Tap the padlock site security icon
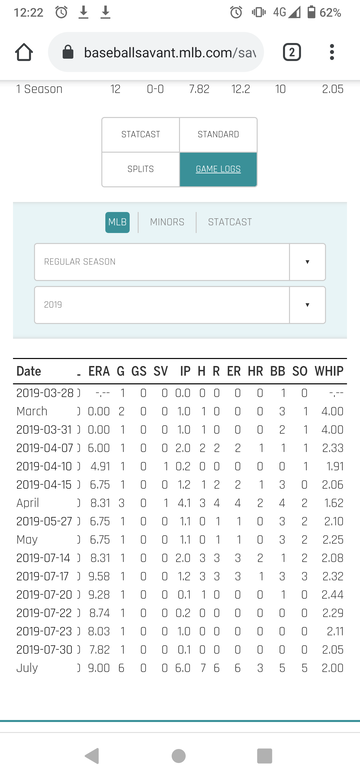Viewport: 360px width, 780px height. [69, 52]
